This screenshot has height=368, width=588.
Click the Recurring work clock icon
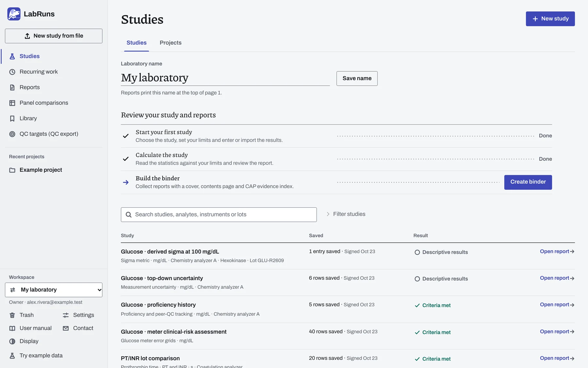(12, 72)
